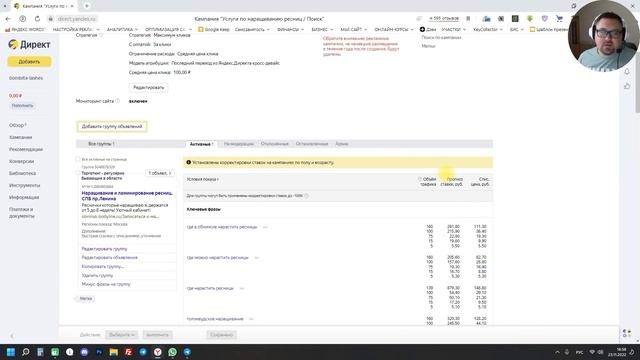The width and height of the screenshot is (640, 360).
Task: Open the Windows Start menu
Action: click(11, 352)
